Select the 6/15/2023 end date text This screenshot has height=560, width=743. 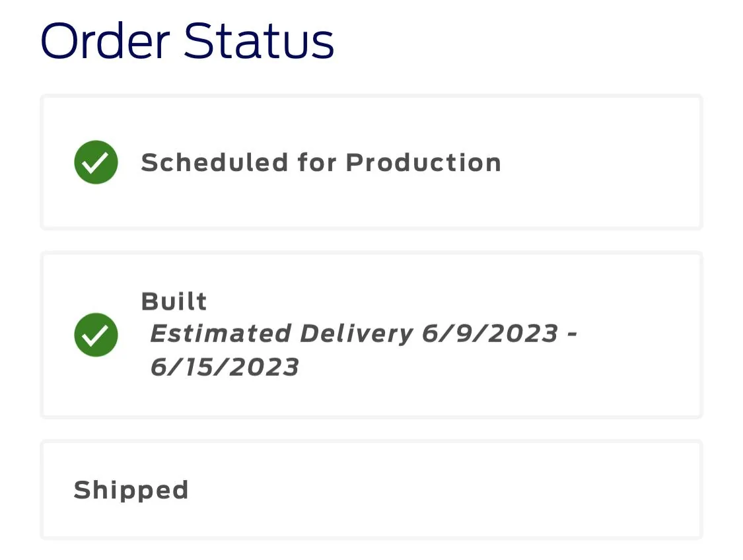(224, 367)
